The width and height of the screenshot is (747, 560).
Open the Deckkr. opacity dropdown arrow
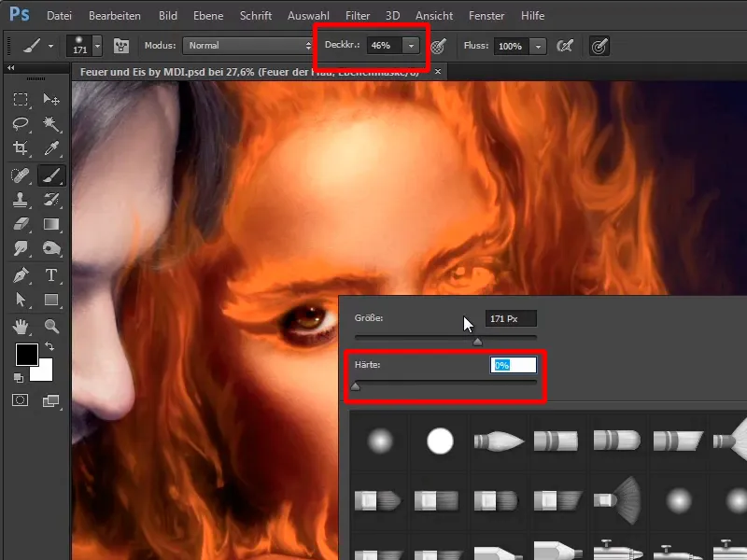coord(411,46)
